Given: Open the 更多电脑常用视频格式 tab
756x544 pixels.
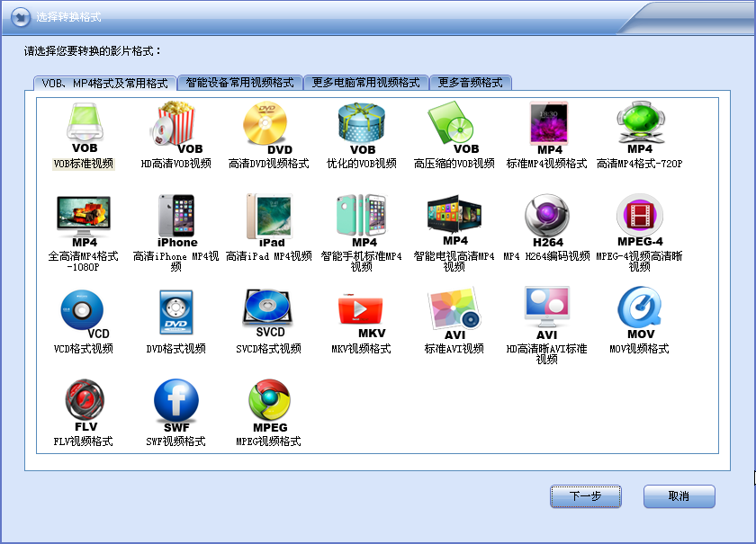Looking at the screenshot, I should [365, 83].
